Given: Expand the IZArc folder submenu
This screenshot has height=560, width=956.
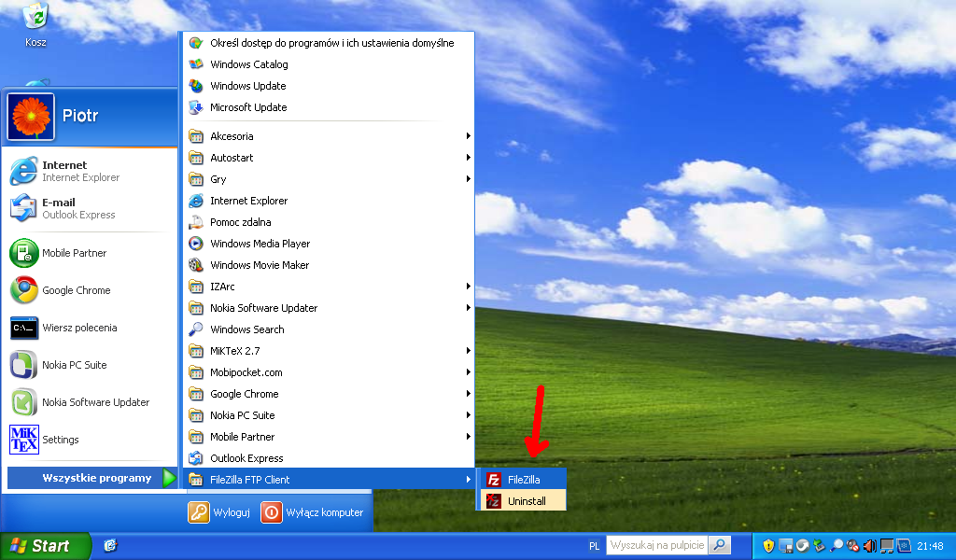Looking at the screenshot, I should coord(330,287).
